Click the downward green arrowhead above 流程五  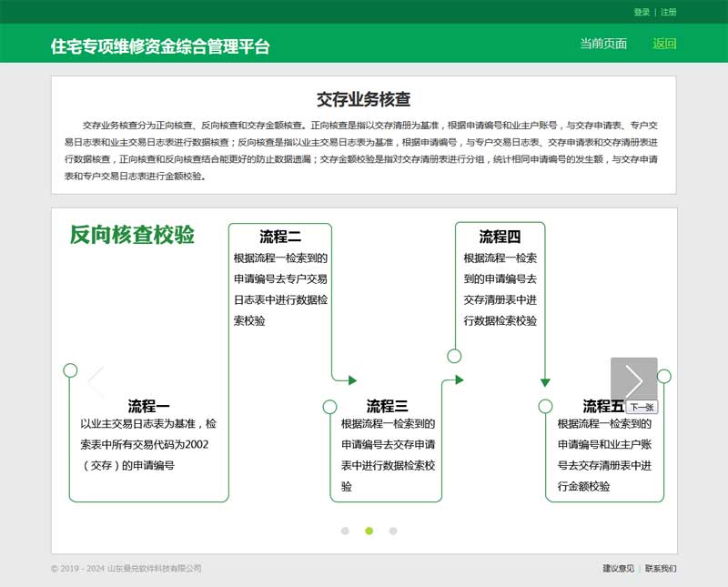pos(545,382)
